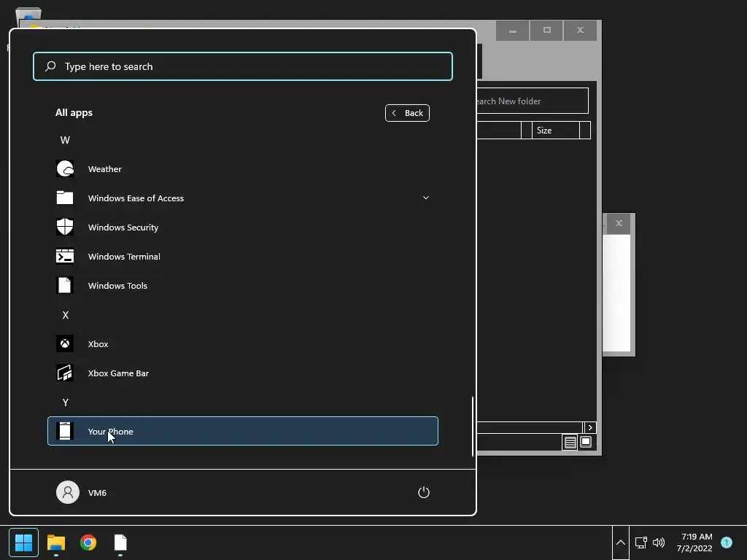Click the VM6 user account avatar

[x=68, y=492]
